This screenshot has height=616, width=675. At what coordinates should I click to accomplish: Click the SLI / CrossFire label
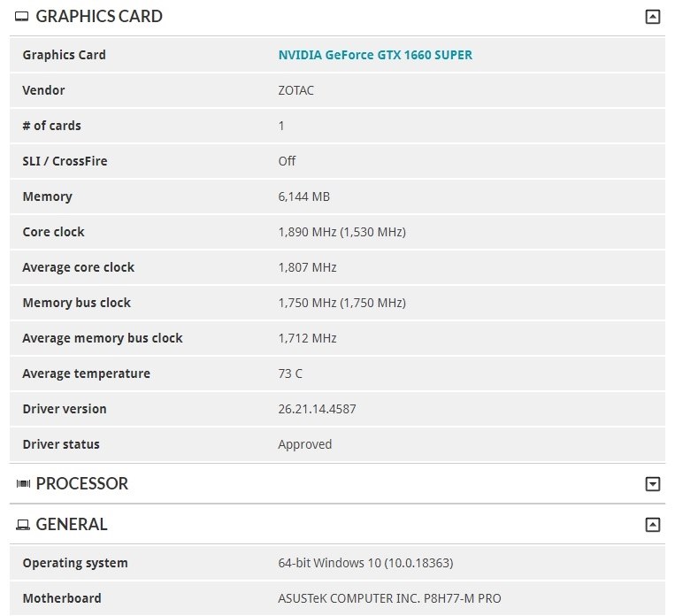coord(65,161)
